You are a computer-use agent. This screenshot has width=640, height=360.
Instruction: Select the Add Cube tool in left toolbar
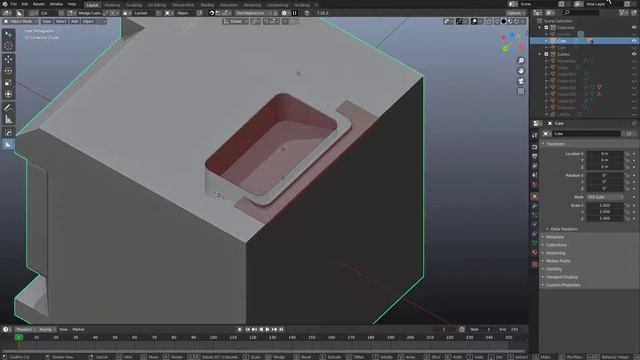[8, 133]
